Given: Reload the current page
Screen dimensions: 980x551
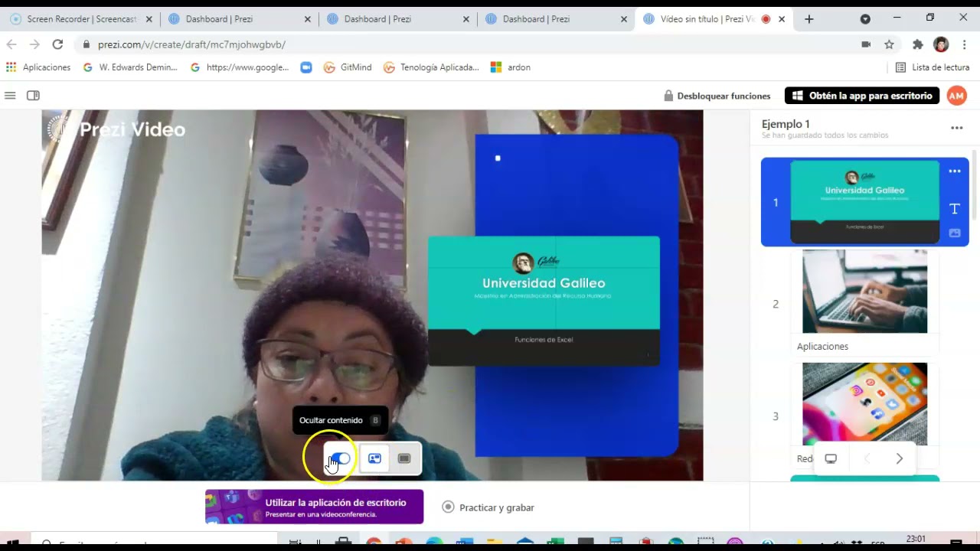Looking at the screenshot, I should coord(57,44).
